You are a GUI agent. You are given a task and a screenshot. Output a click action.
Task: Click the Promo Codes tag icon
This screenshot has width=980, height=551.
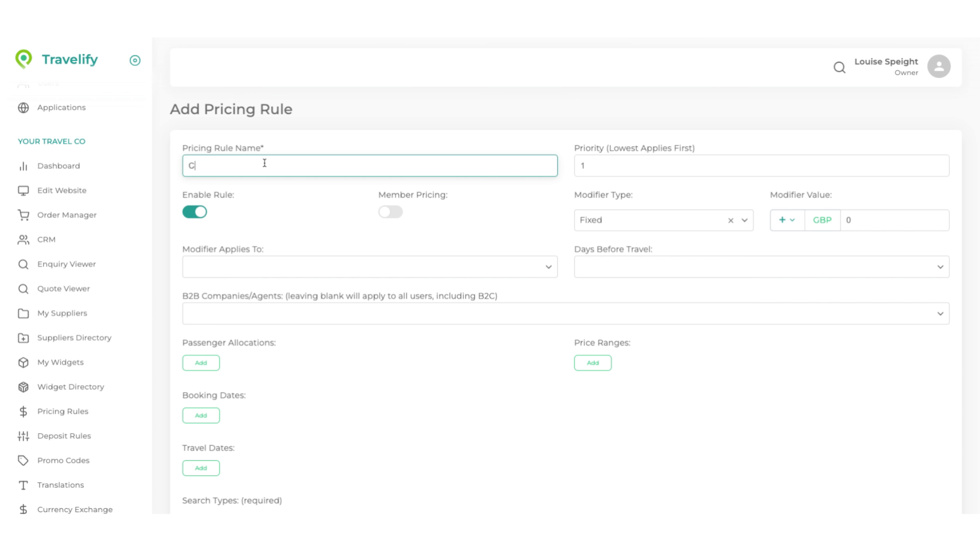(23, 460)
